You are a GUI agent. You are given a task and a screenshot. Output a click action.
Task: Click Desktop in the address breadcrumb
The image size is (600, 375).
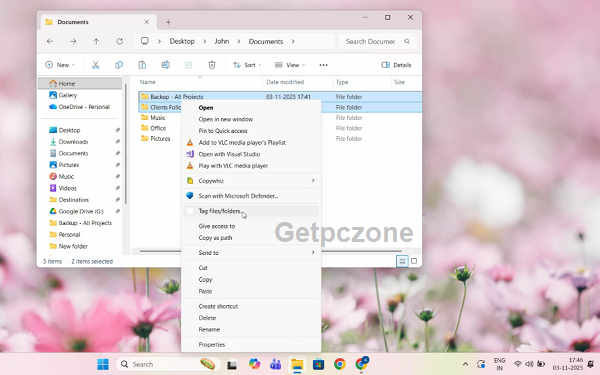click(x=182, y=41)
